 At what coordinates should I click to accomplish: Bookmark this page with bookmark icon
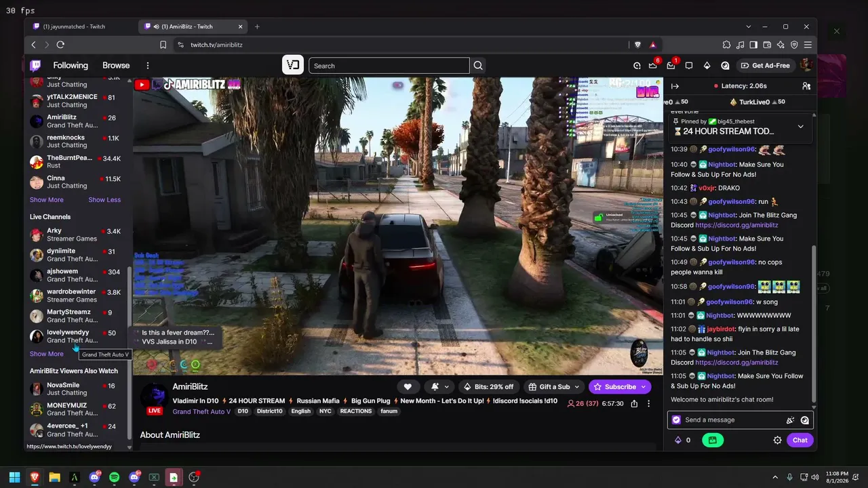coord(163,45)
